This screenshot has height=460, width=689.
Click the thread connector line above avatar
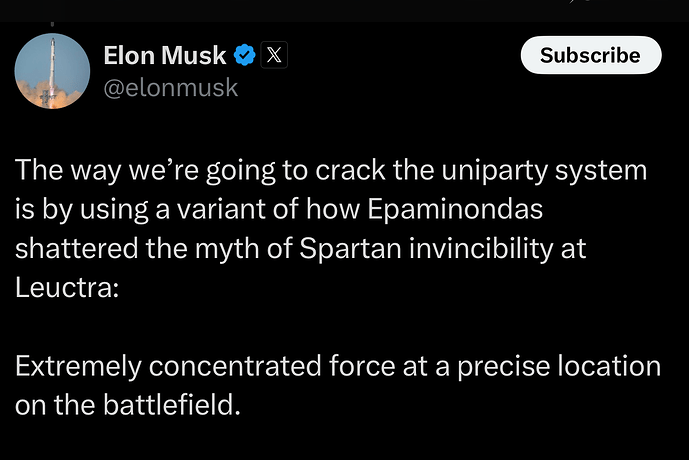point(52,24)
